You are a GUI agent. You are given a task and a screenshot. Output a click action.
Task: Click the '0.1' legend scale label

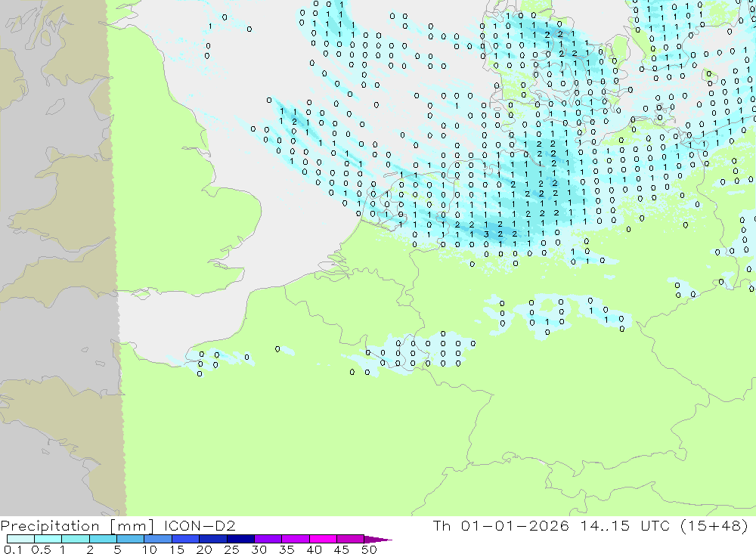(x=13, y=549)
